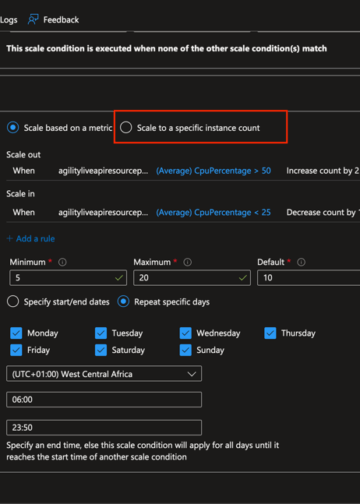Image resolution: width=360 pixels, height=504 pixels.
Task: Focus the Minimum instance field
Action: tap(68, 278)
